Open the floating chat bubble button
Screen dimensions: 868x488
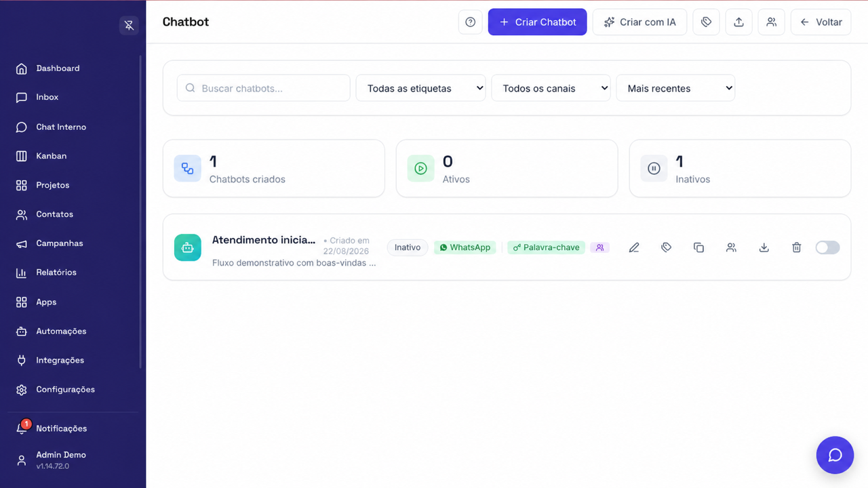[x=835, y=455]
